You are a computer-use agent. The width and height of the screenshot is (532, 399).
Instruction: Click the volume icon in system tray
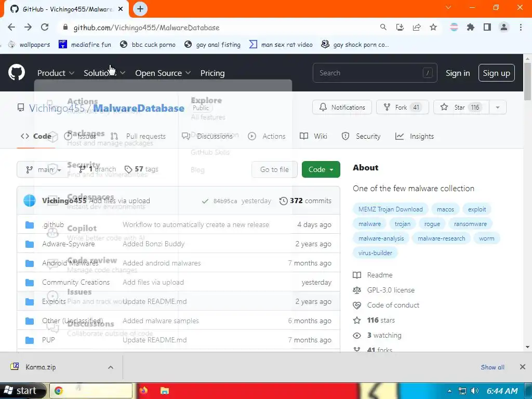(x=475, y=391)
